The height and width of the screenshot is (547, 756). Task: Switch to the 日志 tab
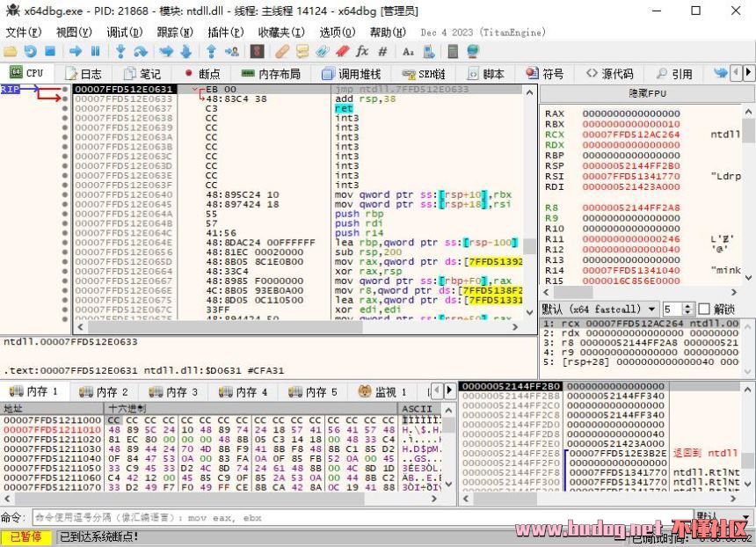tap(84, 74)
